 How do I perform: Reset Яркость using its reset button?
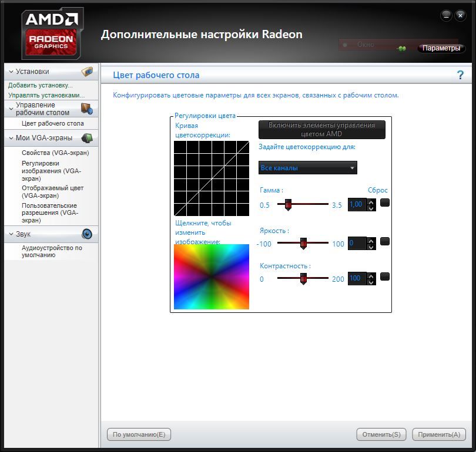pos(385,241)
